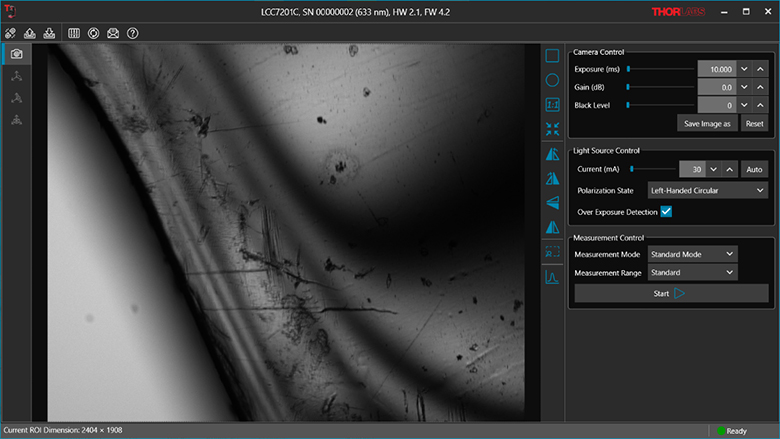780x439 pixels.
Task: Click the open-envelope toolbar icon
Action: tap(112, 33)
